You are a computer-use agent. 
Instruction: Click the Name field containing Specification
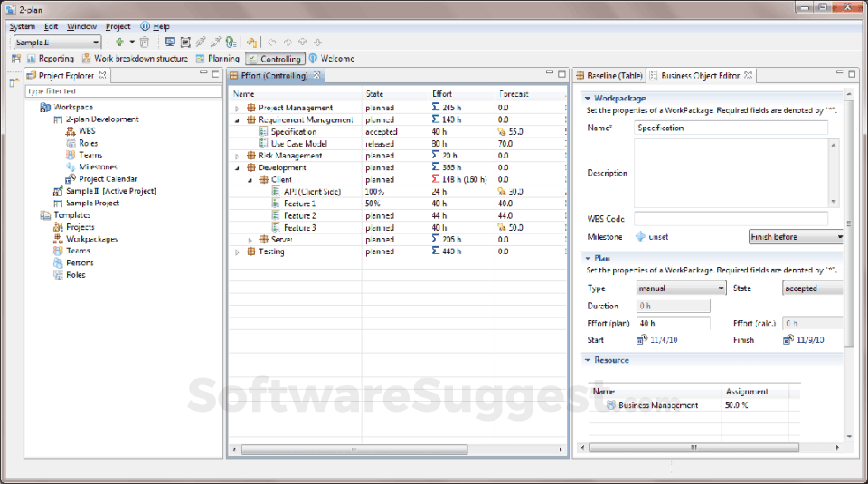click(x=731, y=128)
